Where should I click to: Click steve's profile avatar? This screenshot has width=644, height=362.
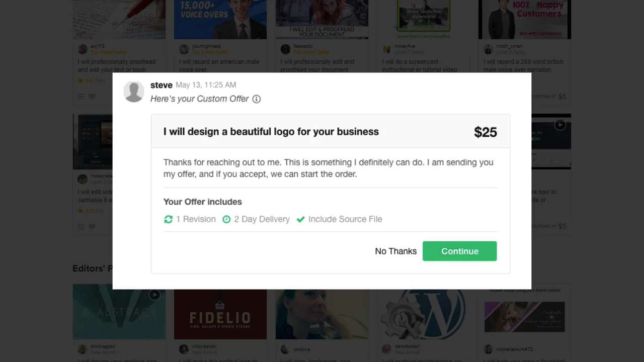(x=134, y=92)
